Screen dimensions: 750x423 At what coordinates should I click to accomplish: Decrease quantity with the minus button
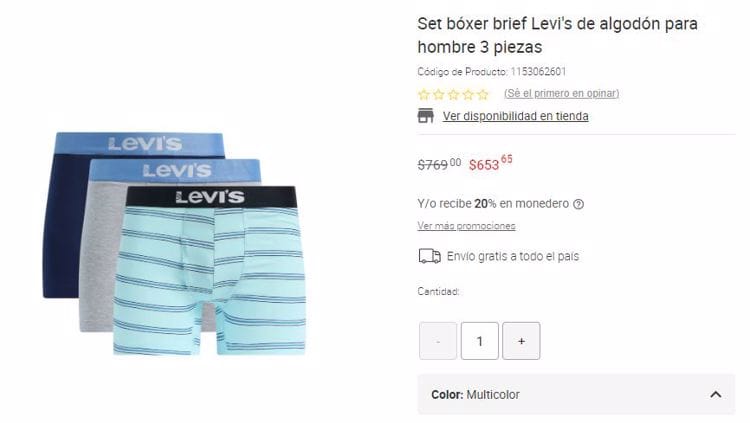(438, 341)
